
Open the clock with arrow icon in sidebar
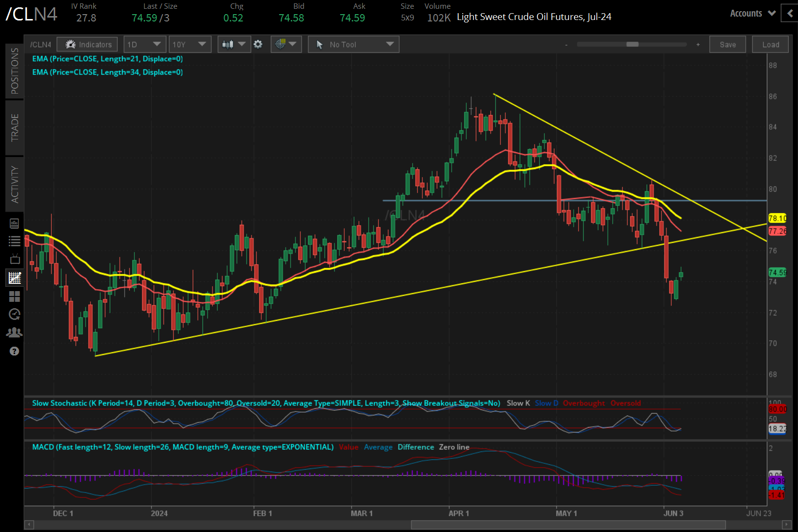(x=15, y=314)
